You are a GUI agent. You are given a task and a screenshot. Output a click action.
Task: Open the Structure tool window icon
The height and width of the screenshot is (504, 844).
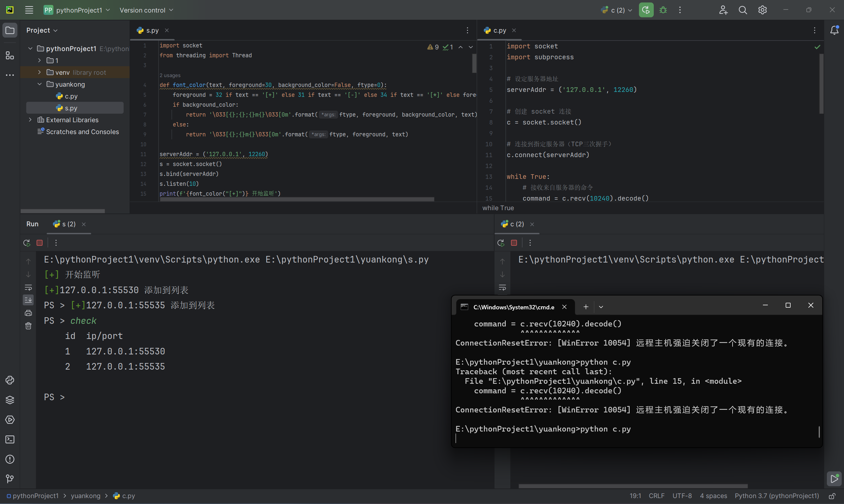tap(10, 55)
